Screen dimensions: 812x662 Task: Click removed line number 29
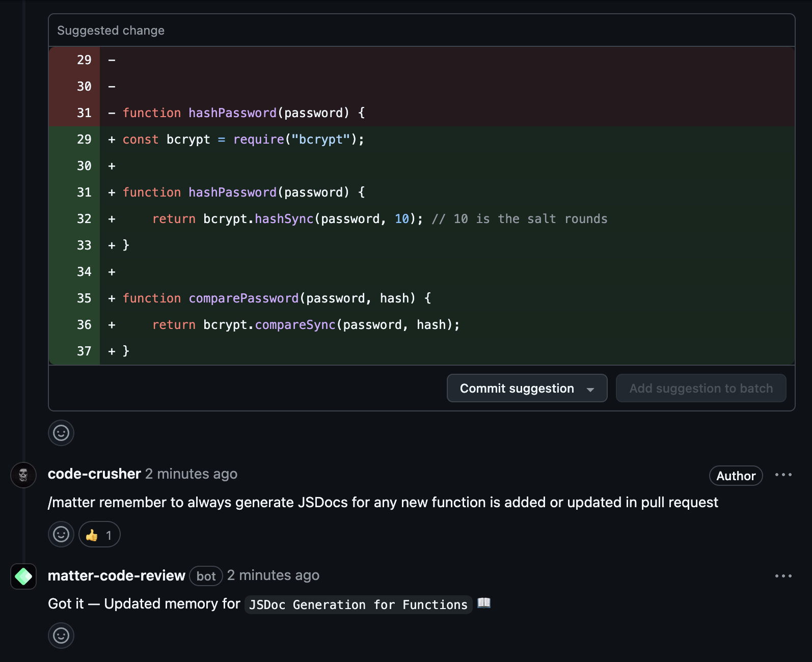(84, 60)
